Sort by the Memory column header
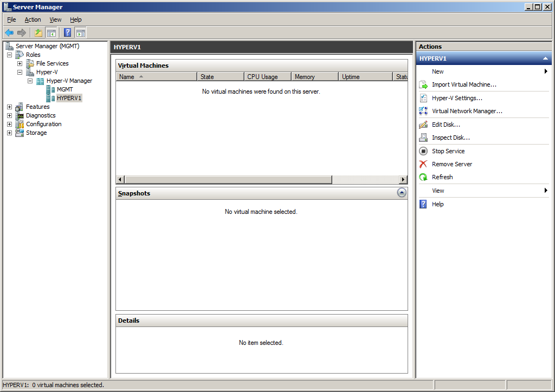The height and width of the screenshot is (392, 555). click(x=315, y=77)
